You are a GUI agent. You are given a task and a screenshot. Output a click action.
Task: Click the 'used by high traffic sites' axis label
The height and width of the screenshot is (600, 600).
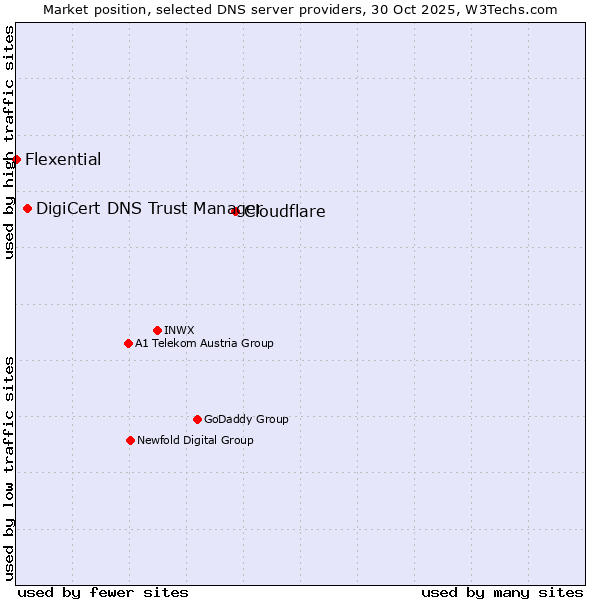click(9, 142)
